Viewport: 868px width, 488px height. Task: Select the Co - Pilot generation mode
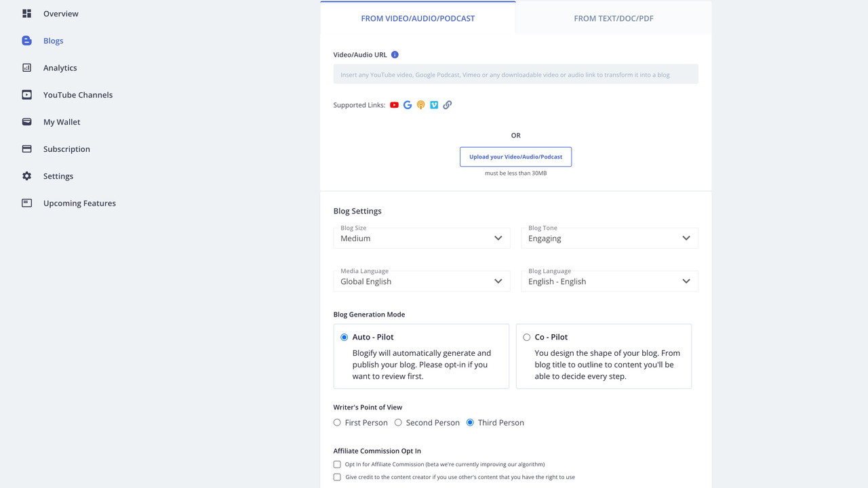tap(527, 338)
